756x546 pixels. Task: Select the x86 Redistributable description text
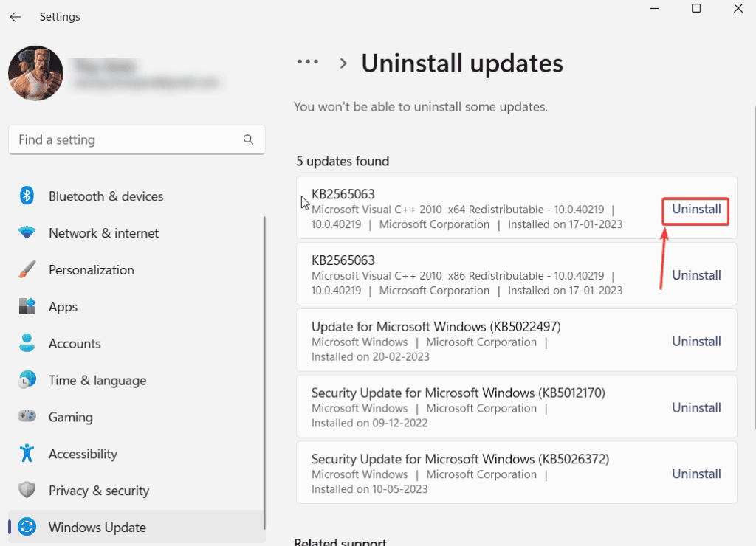click(x=467, y=283)
